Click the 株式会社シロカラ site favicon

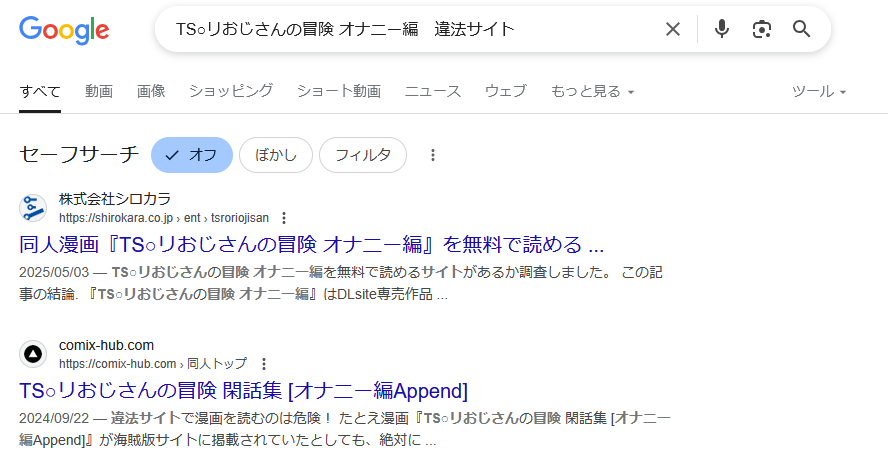coord(33,208)
